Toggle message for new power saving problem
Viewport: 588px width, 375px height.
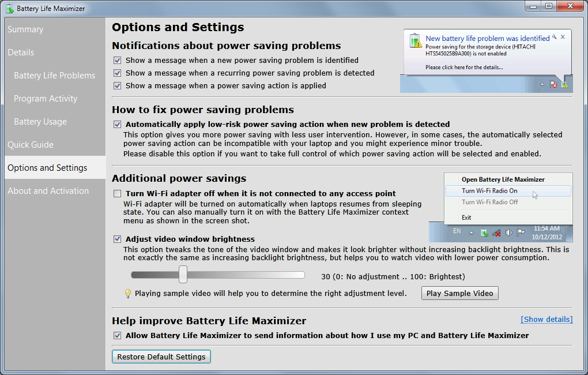point(118,61)
